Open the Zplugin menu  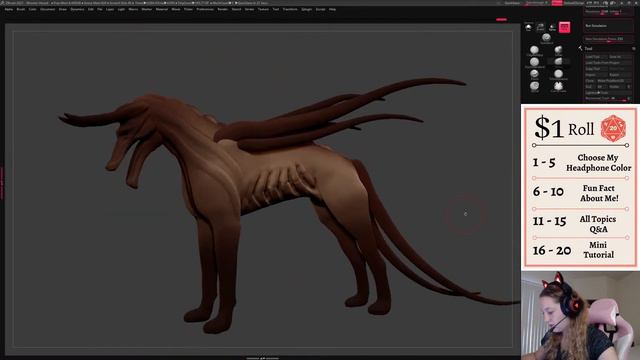(x=307, y=9)
